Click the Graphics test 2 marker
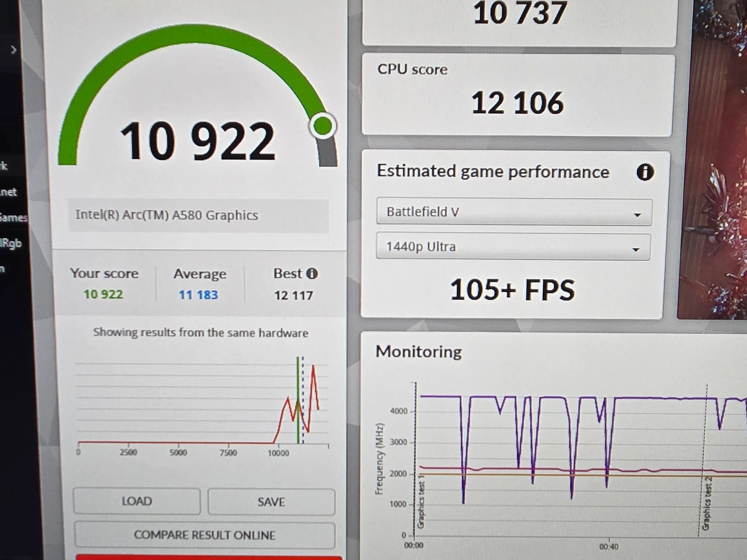Screen dimensions: 747x560 pyautogui.click(x=706, y=504)
